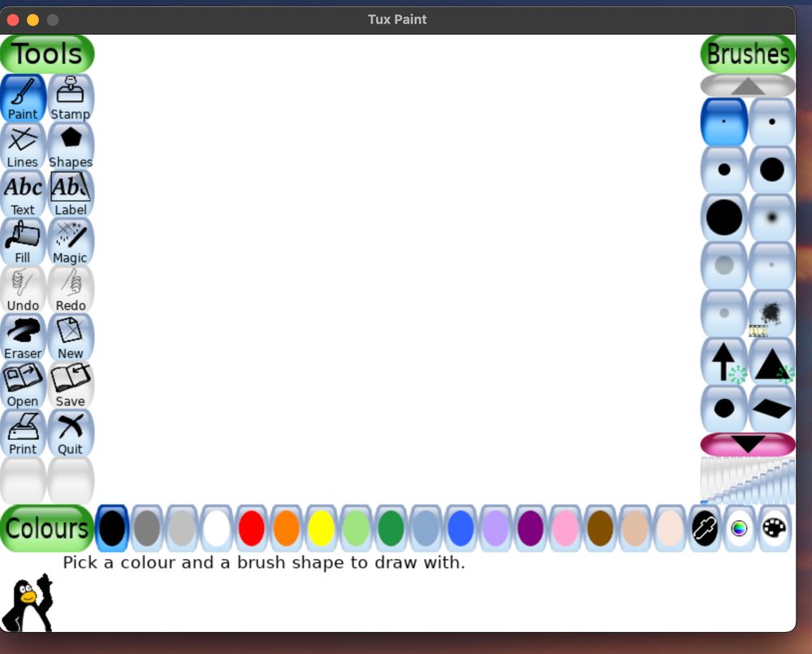This screenshot has width=812, height=654.
Task: Open the rainbow colour picker
Action: [740, 528]
